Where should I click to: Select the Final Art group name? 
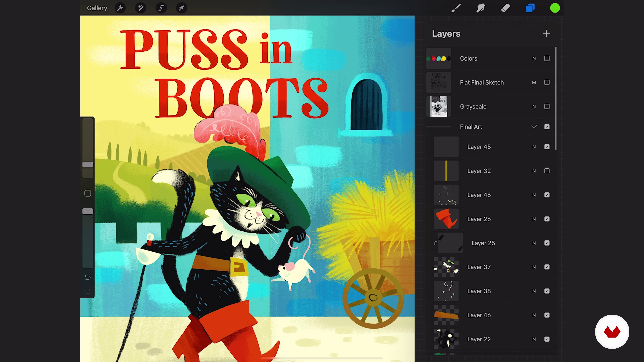point(471,127)
